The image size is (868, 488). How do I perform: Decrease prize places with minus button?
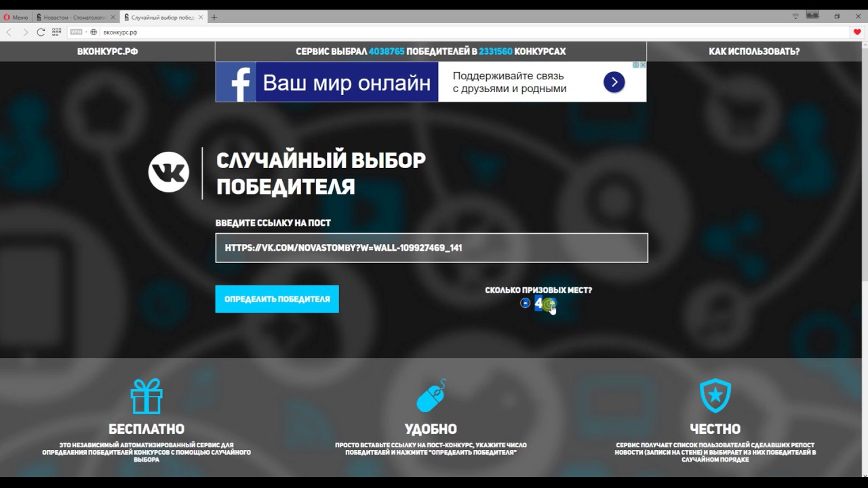(x=525, y=303)
